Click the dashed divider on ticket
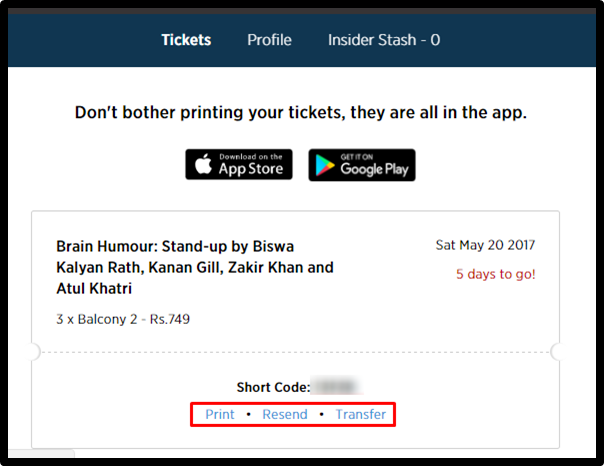The image size is (604, 466). (295, 352)
